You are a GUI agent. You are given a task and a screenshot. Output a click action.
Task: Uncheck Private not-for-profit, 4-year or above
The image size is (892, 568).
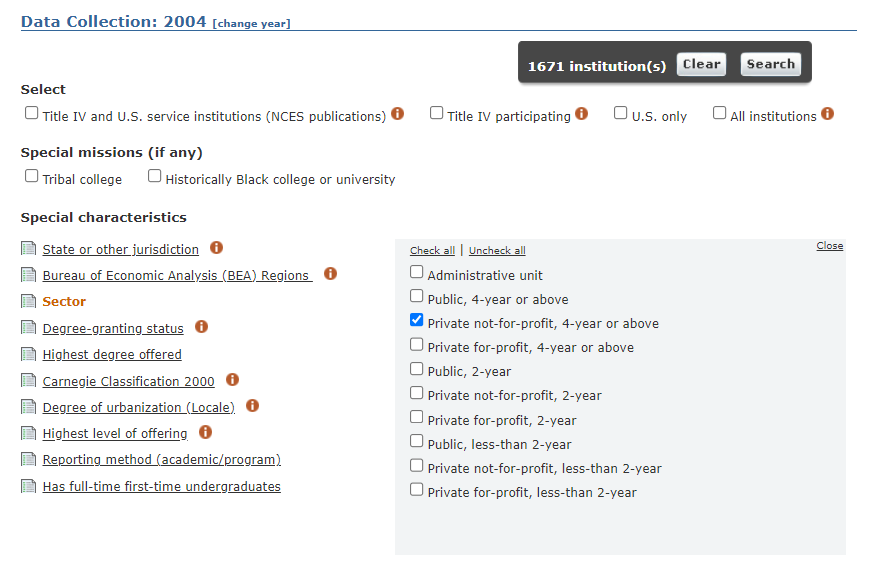tap(417, 321)
